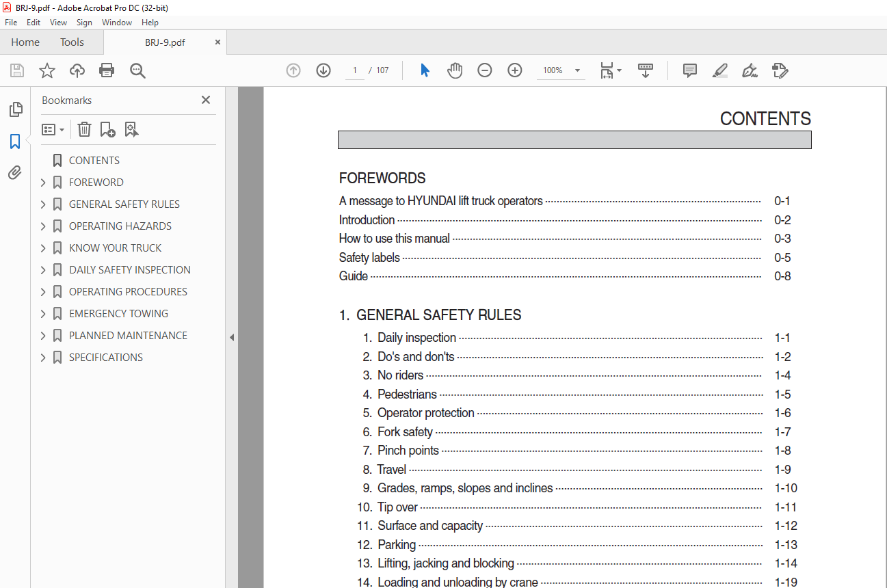887x588 pixels.
Task: Open the Sign document tool
Action: (750, 70)
